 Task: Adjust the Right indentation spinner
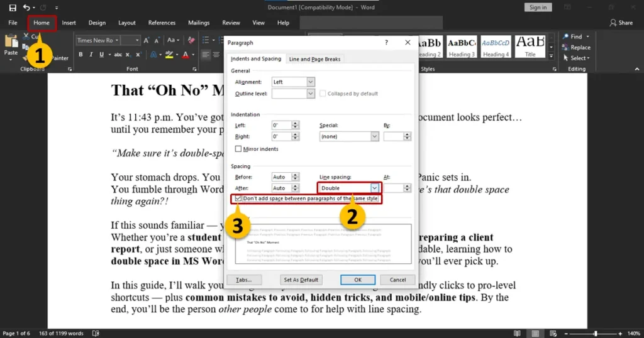tap(295, 136)
